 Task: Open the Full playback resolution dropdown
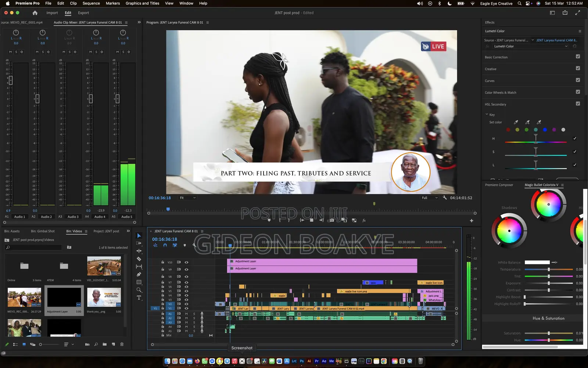click(430, 198)
